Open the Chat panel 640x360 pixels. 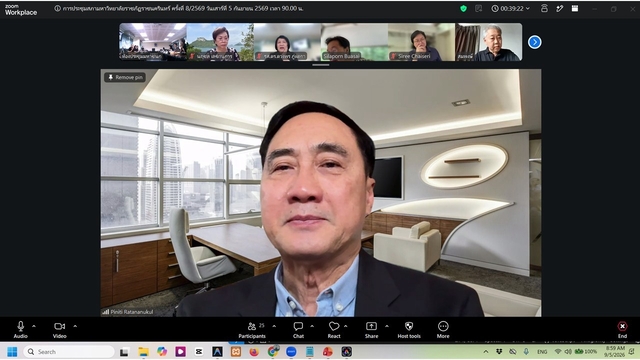point(298,330)
